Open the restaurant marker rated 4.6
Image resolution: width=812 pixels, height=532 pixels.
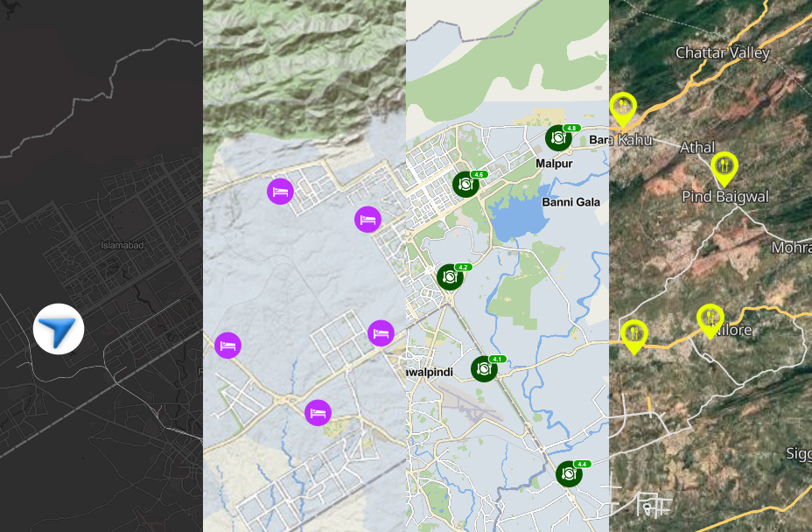click(x=465, y=184)
